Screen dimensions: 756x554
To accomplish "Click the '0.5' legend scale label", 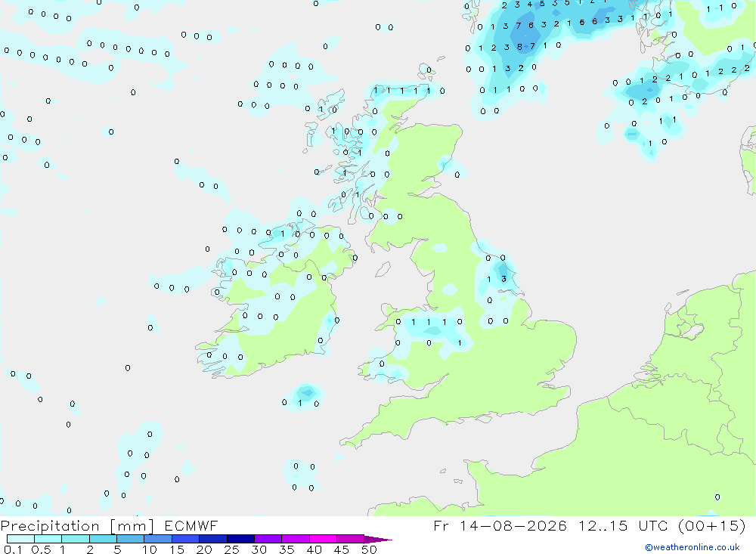I will [x=41, y=549].
